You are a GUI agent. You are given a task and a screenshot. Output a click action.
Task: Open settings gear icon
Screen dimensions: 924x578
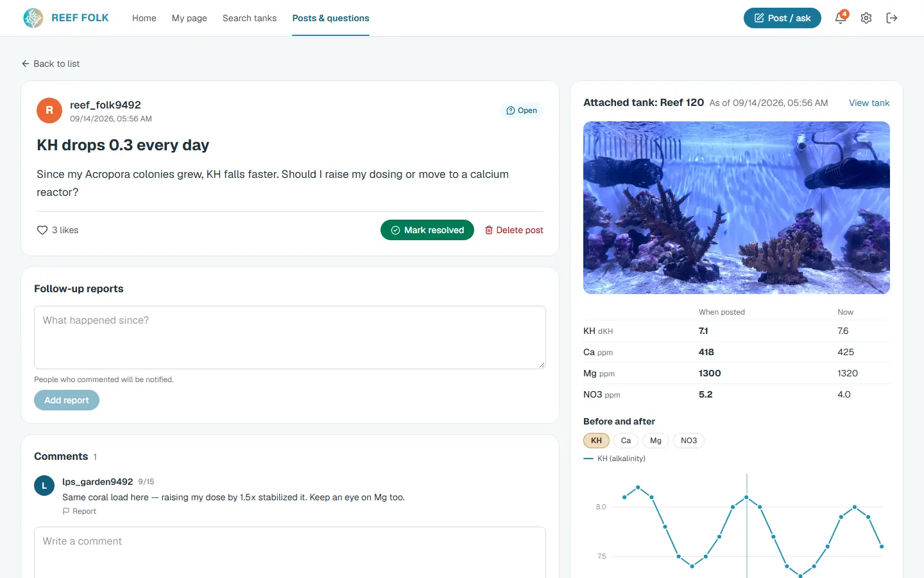pos(866,18)
